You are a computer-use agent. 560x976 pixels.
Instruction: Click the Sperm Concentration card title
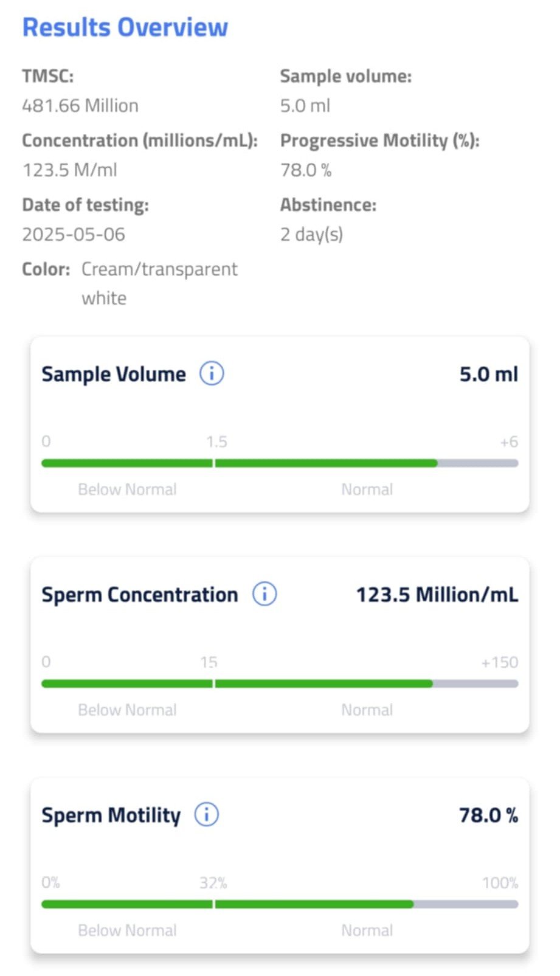[140, 594]
